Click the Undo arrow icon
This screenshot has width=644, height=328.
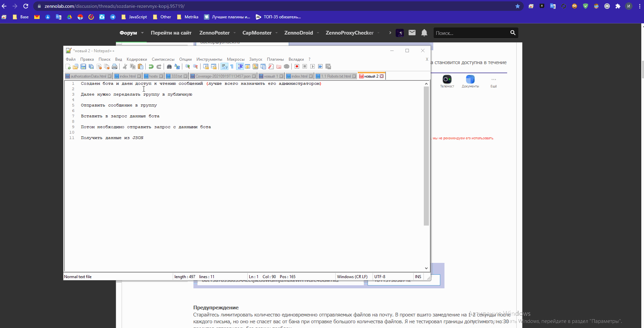click(x=151, y=66)
